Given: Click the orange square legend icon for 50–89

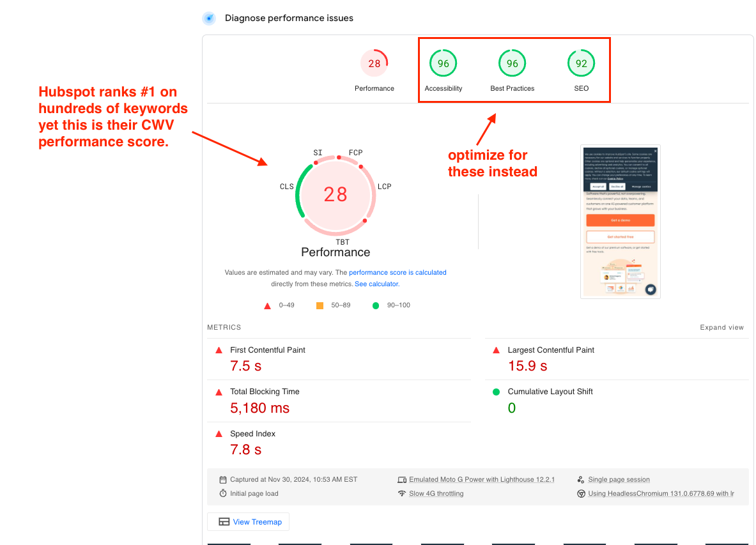Looking at the screenshot, I should click(320, 305).
